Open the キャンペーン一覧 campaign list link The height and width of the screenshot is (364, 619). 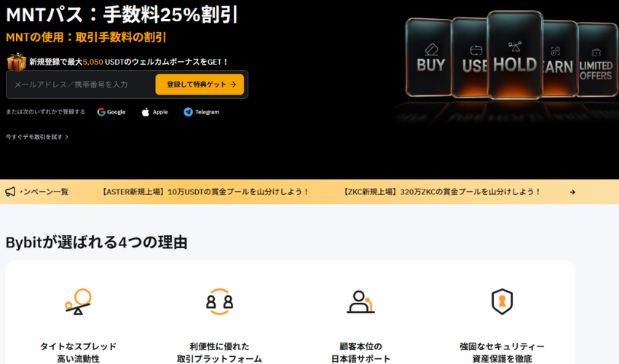[x=44, y=192]
